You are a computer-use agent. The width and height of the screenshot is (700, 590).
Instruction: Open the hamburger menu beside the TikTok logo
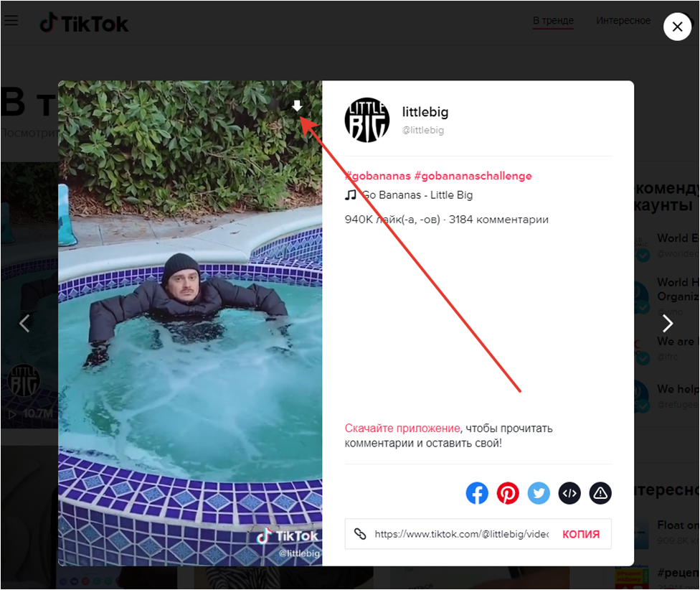tap(11, 21)
